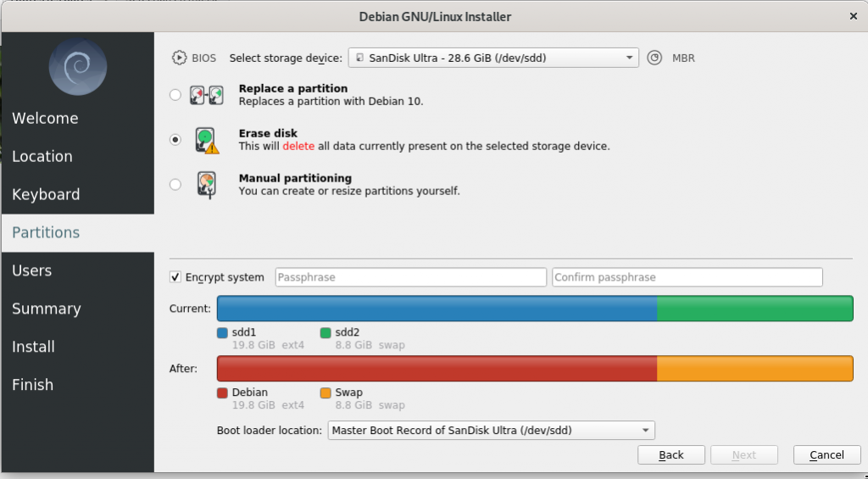This screenshot has width=868, height=479.
Task: Select the Replace a partition radio button
Action: (175, 95)
